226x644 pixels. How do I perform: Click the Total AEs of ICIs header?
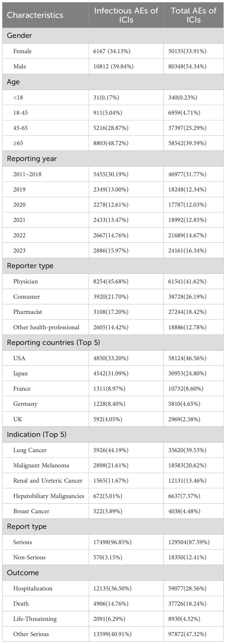click(x=194, y=15)
